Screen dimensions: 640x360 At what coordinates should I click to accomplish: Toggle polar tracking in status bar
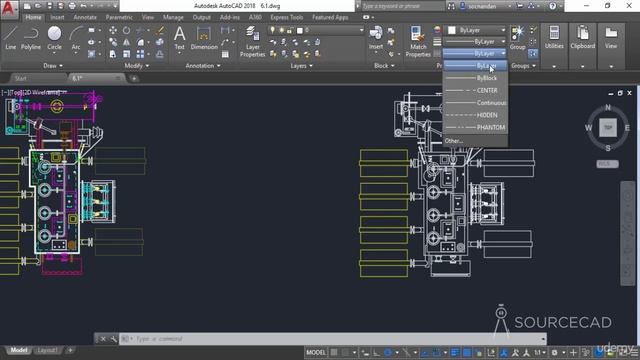[x=388, y=352]
